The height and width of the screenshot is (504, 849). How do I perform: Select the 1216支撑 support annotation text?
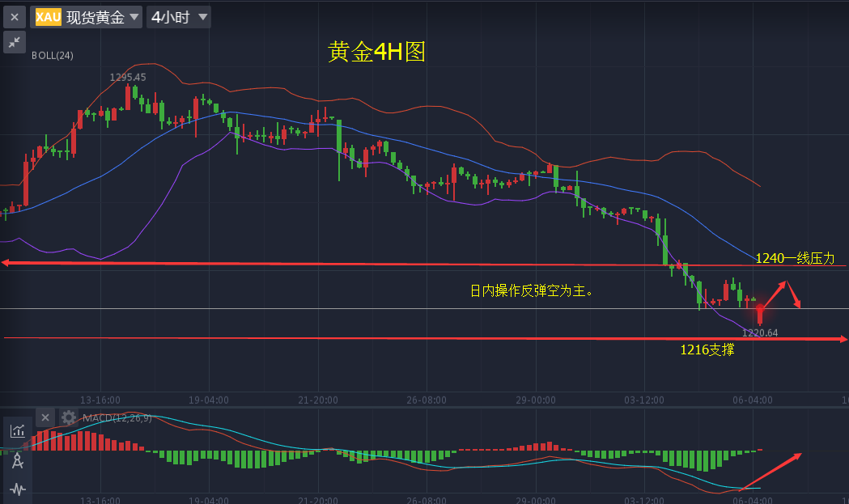[707, 349]
